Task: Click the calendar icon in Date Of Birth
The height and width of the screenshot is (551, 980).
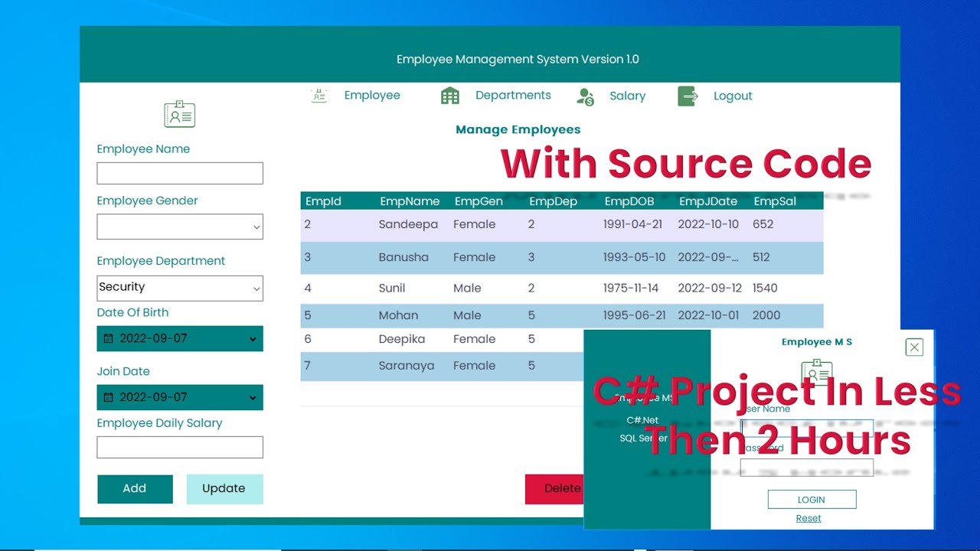Action: coord(108,338)
